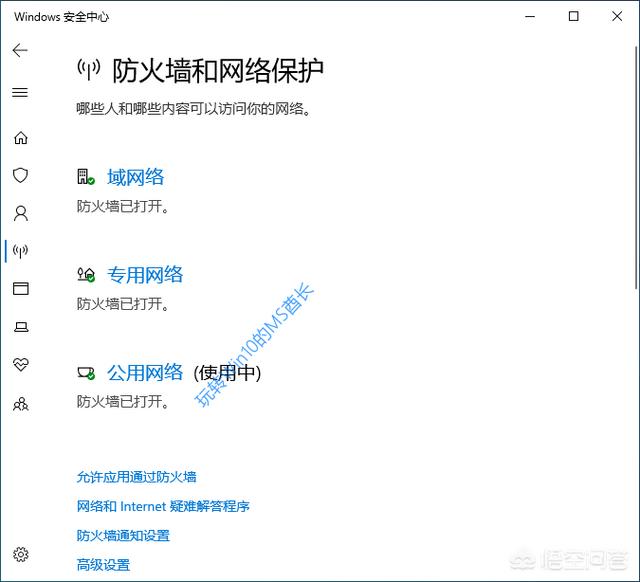Open 公用网络 firewall settings

pos(145,372)
